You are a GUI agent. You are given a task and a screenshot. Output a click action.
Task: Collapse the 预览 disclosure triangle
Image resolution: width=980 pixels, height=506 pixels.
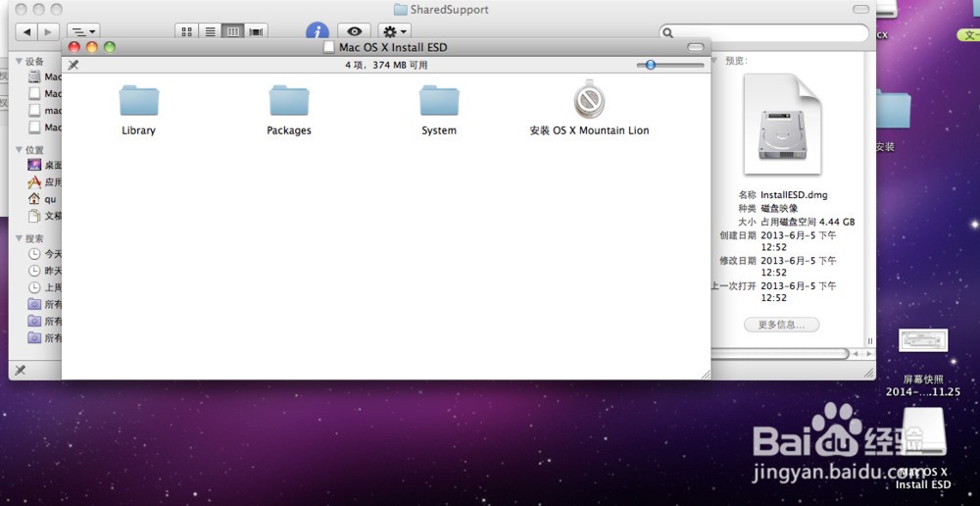pyautogui.click(x=714, y=61)
